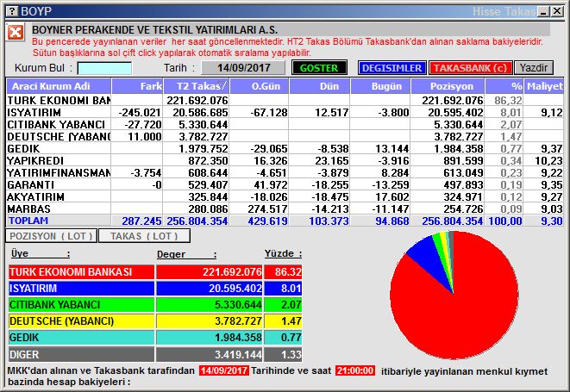Click the Yazdir print button

pos(534,68)
